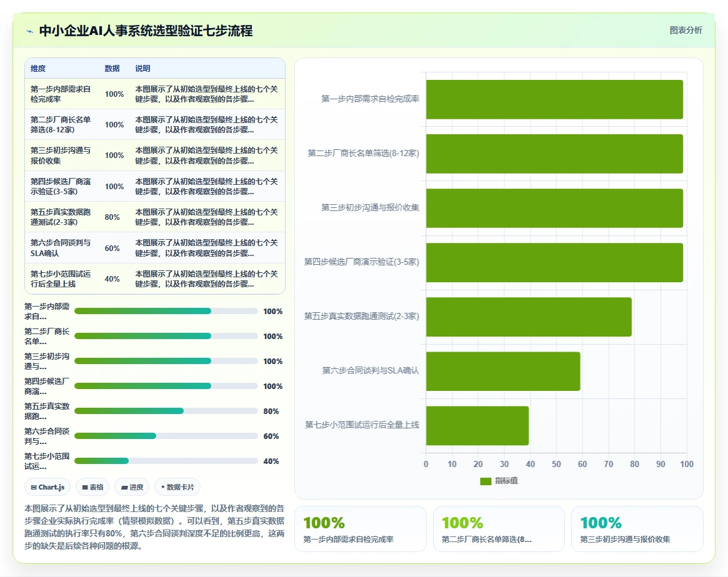Click the 表格 tag chip
This screenshot has width=728, height=577.
pyautogui.click(x=92, y=487)
